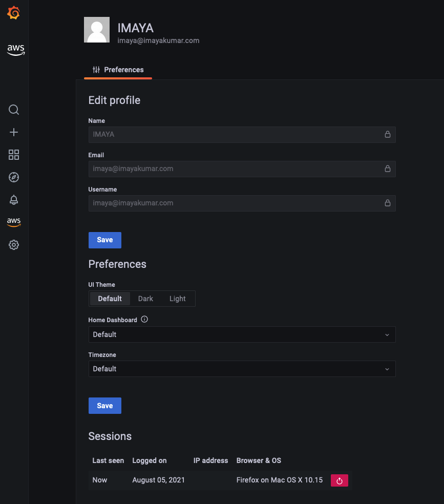Revoke the Firefox session with red button
Viewport: 444px width, 504px height.
339,480
